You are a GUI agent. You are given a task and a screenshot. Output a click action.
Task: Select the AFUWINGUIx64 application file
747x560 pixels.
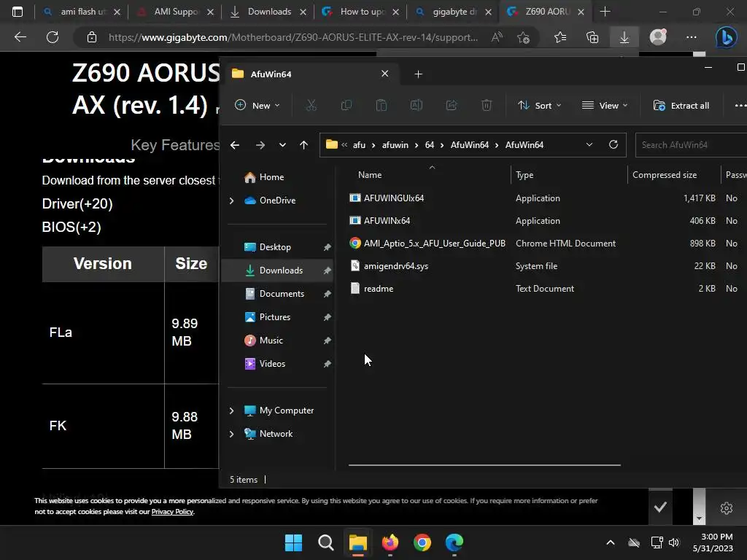point(393,198)
